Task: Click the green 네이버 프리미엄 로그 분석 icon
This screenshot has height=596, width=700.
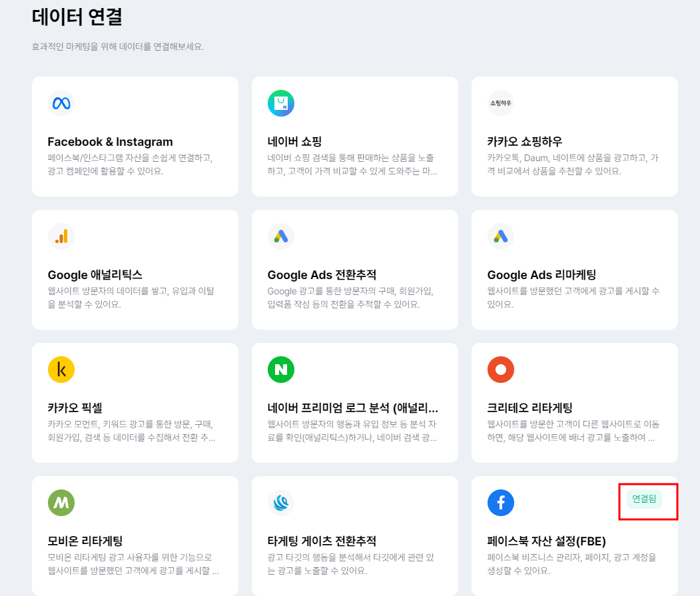Action: click(281, 370)
